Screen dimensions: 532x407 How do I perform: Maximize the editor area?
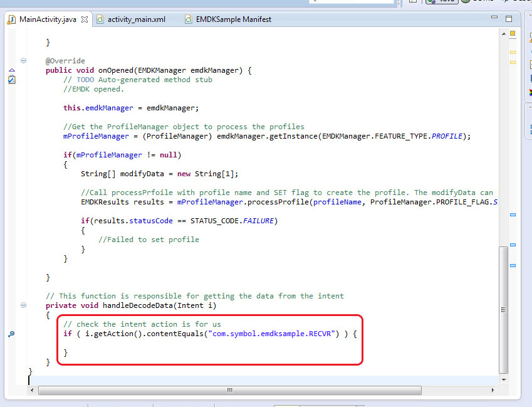coord(510,18)
